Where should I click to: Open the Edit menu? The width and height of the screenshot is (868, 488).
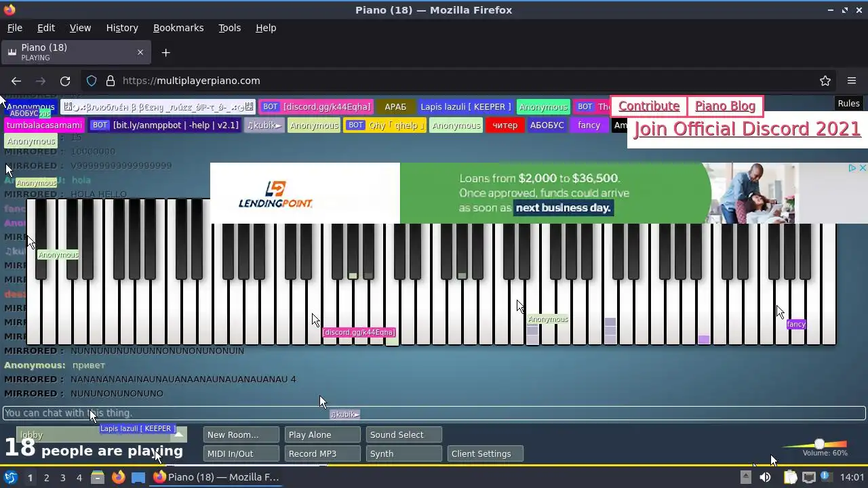46,28
